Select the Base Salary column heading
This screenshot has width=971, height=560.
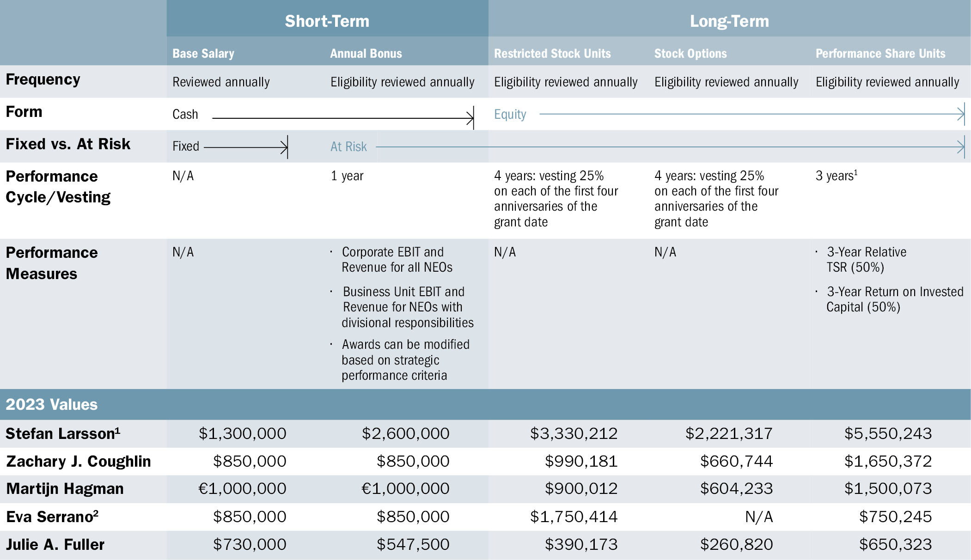coord(203,54)
